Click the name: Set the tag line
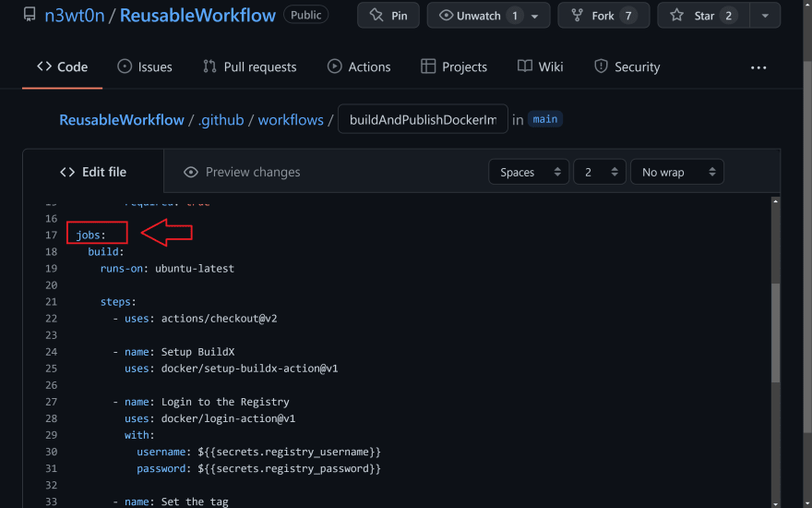The height and width of the screenshot is (508, 812). [171, 502]
